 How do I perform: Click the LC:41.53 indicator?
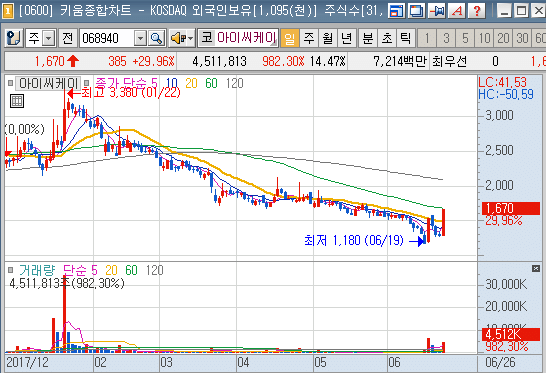(502, 82)
